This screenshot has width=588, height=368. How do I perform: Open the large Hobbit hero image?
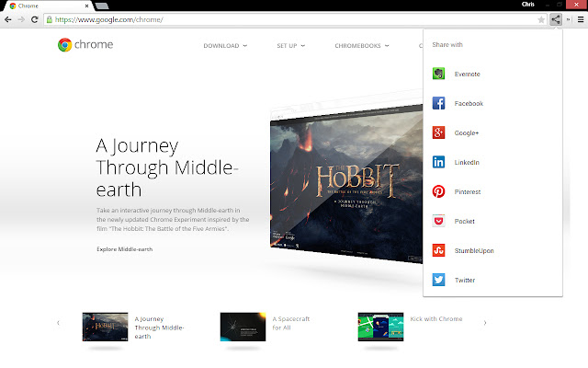point(346,184)
